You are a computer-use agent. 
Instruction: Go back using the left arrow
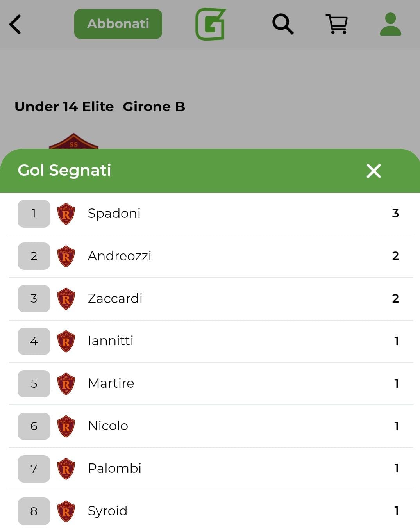click(x=15, y=25)
